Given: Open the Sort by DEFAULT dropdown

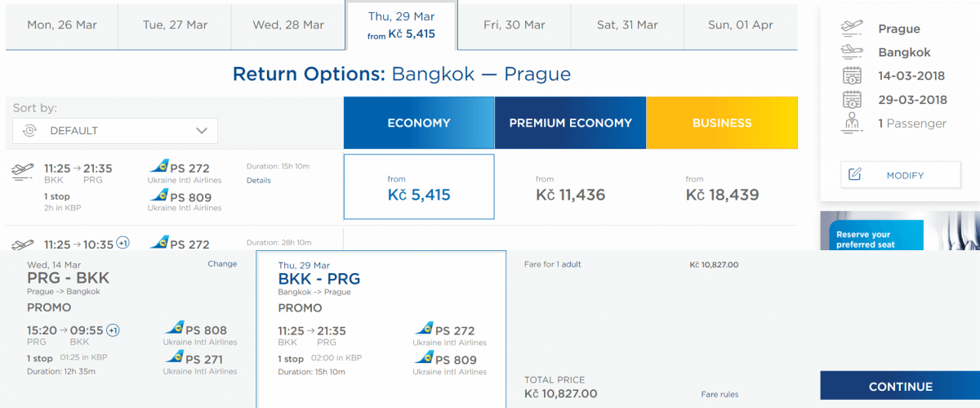Looking at the screenshot, I should tap(115, 131).
